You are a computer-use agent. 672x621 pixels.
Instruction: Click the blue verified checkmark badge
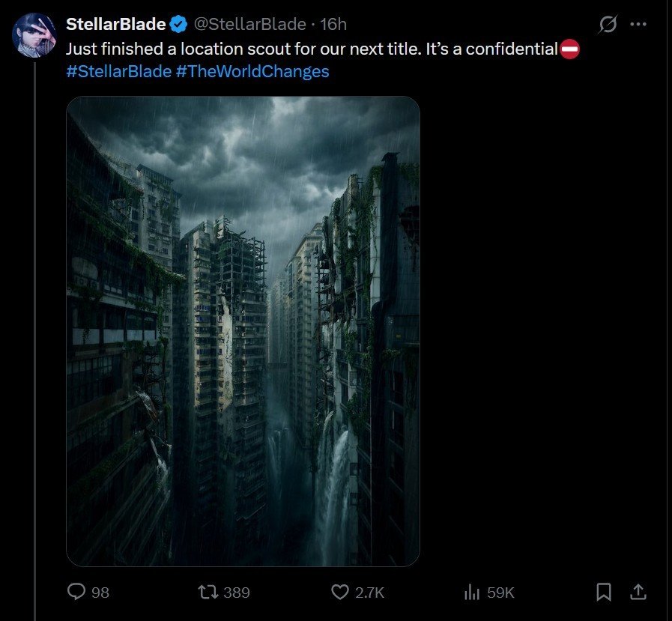178,25
